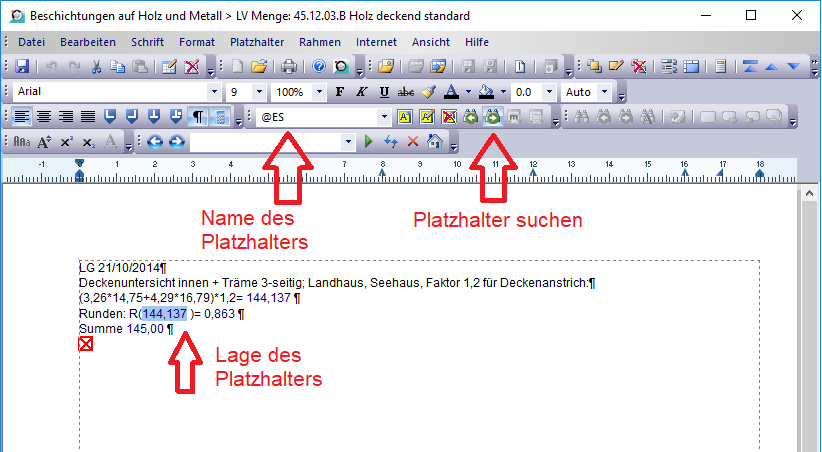Click the blue Help question mark icon
822x452 pixels.
[319, 67]
